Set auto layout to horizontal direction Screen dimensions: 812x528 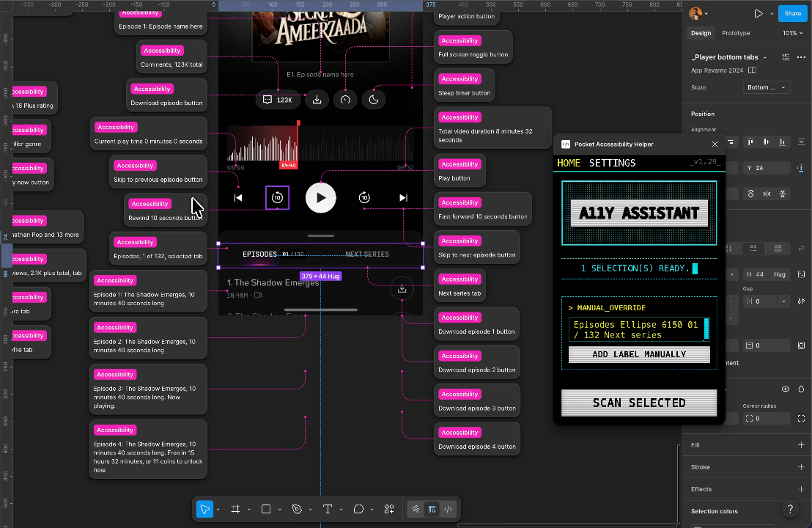pyautogui.click(x=753, y=249)
